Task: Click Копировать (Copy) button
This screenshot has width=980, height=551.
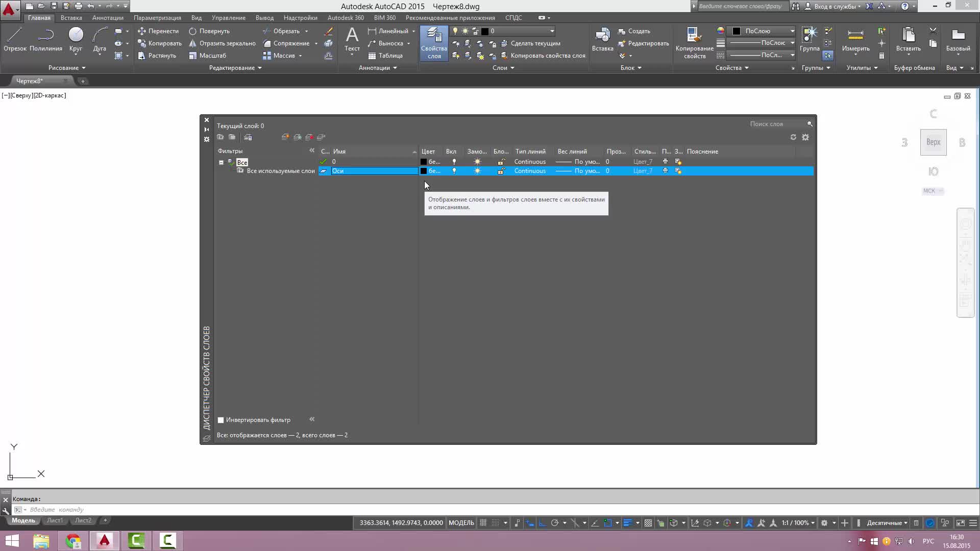Action: click(x=160, y=43)
